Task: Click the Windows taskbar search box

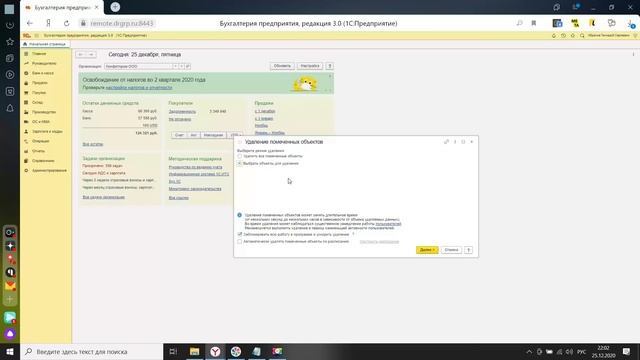Action: pyautogui.click(x=91, y=351)
